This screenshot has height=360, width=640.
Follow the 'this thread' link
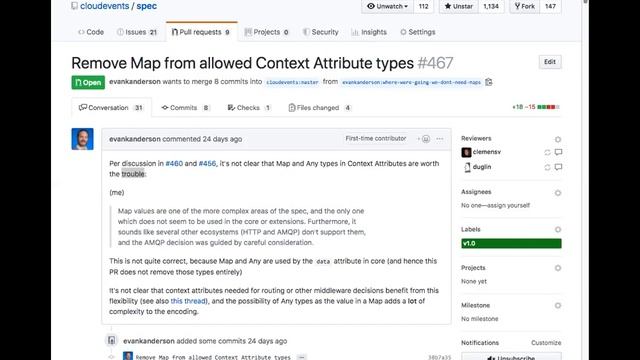tap(188, 301)
